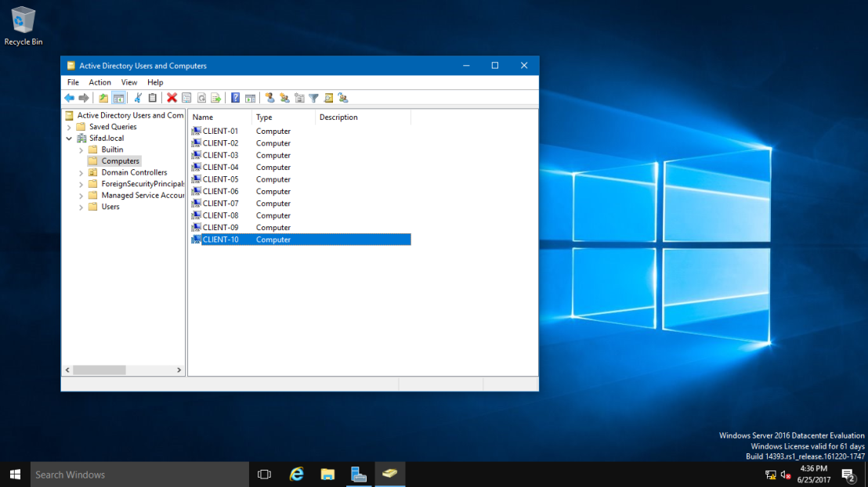Create a new user with toolbar icon

click(x=269, y=98)
